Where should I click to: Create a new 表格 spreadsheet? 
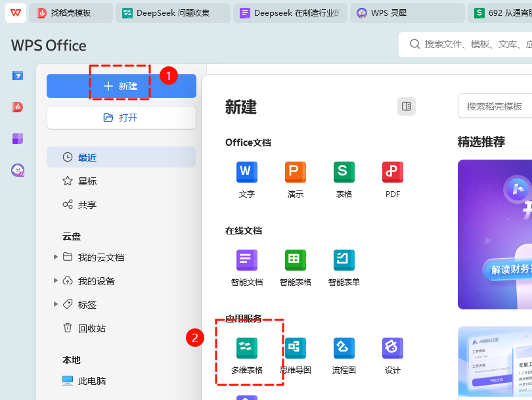[344, 180]
